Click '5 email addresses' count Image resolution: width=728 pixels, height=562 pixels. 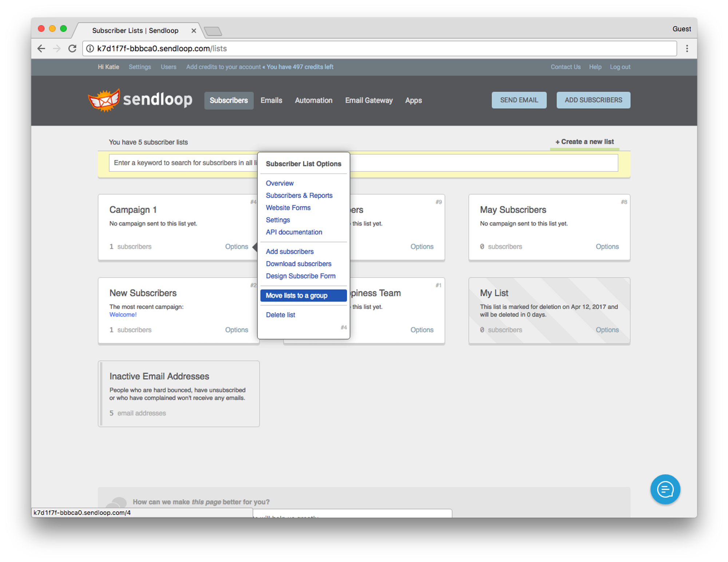tap(137, 413)
